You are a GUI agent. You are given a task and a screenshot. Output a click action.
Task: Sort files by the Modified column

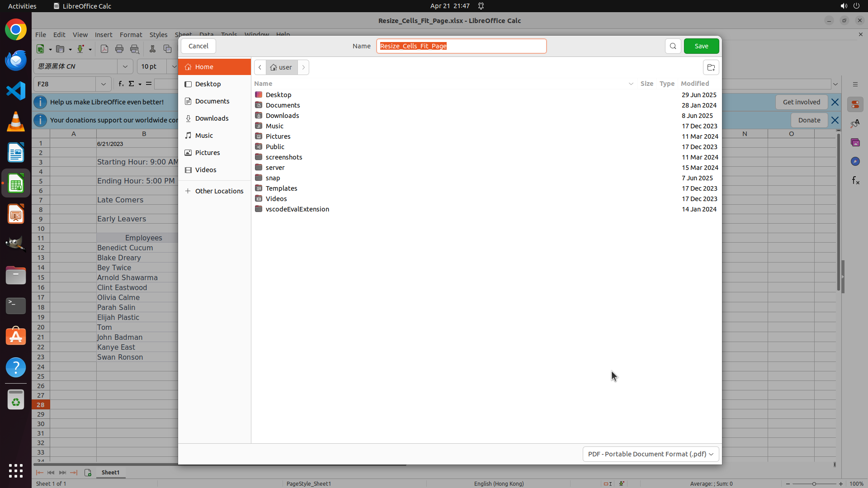pyautogui.click(x=695, y=84)
